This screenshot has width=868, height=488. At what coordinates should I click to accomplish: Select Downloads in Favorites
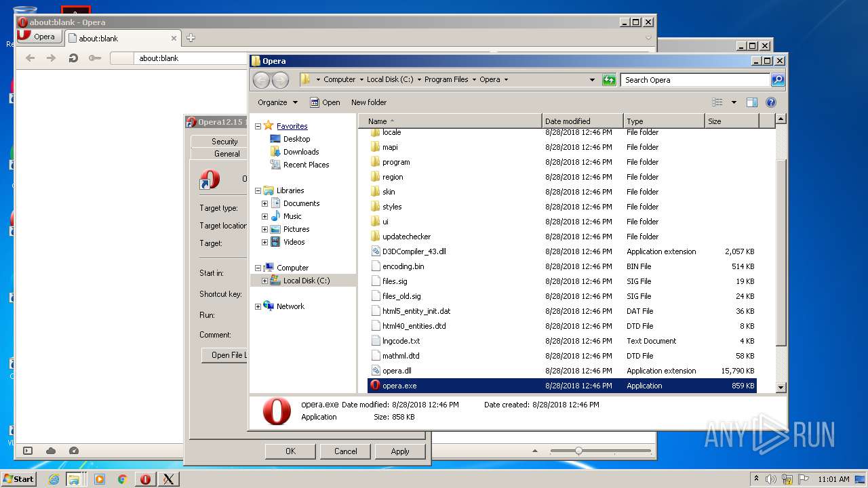301,152
